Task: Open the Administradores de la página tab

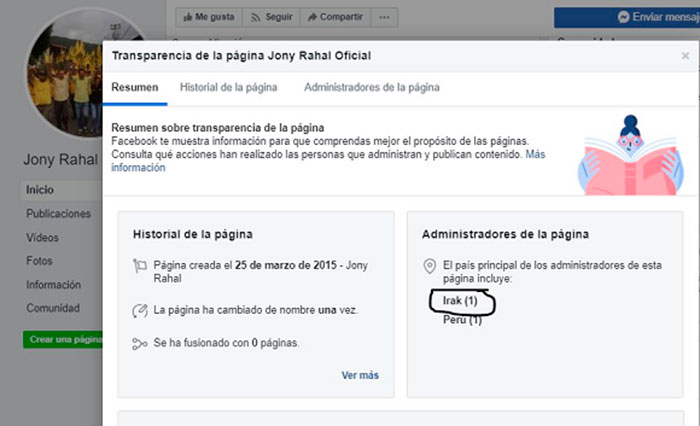Action: [372, 88]
